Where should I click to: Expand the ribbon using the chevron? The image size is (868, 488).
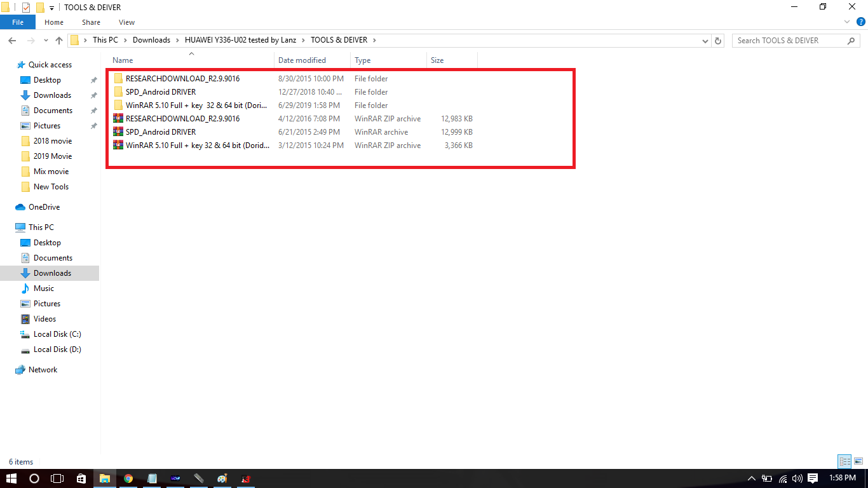(x=846, y=22)
